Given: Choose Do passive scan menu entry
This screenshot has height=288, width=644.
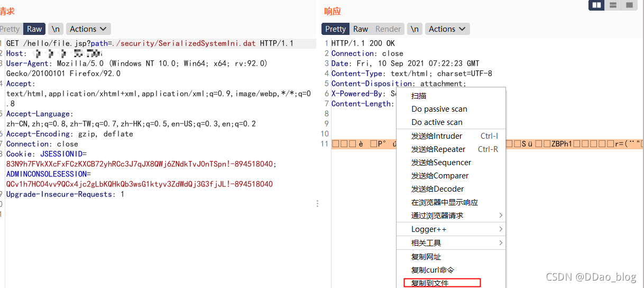Looking at the screenshot, I should (x=451, y=109).
